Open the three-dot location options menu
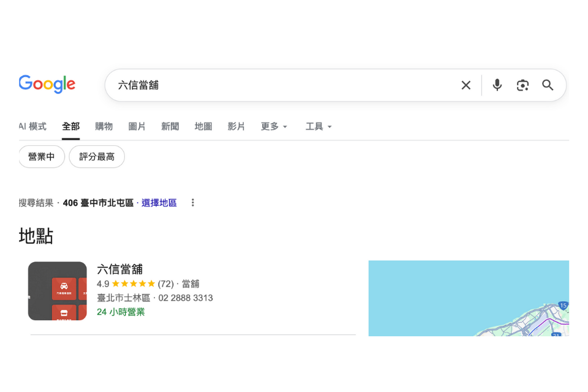Screen dimensions: 588x392 pos(193,203)
